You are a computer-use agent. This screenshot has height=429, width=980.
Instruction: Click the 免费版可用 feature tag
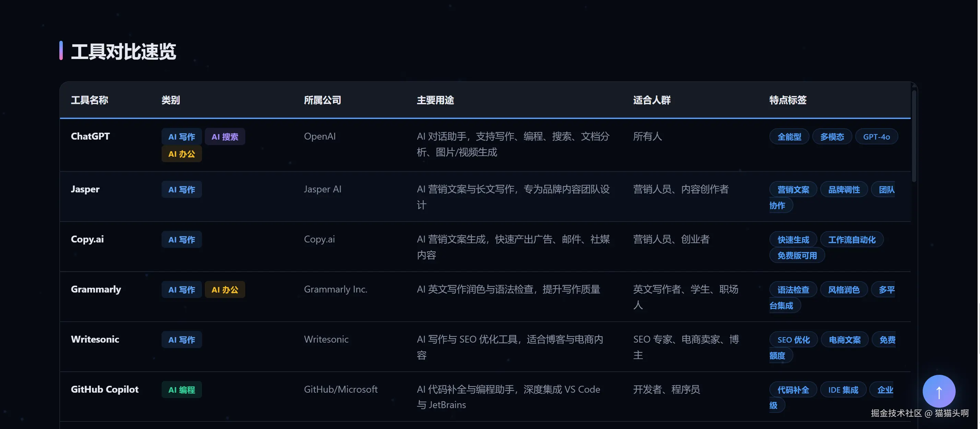(797, 256)
